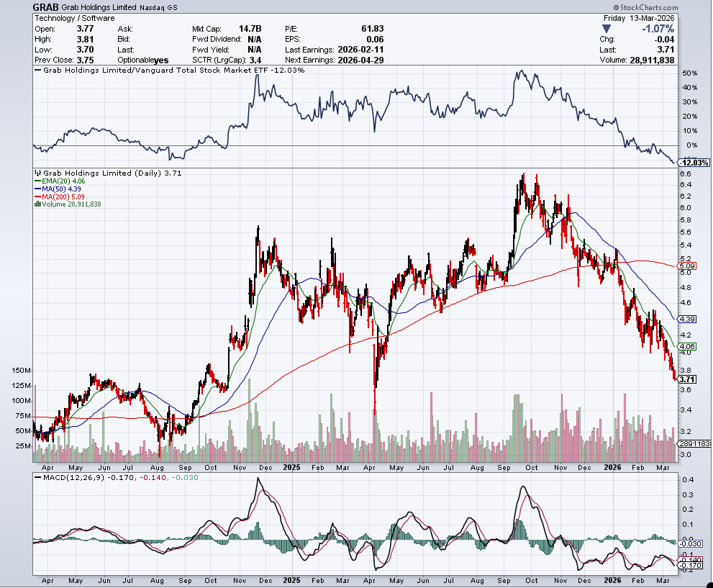Click the Grab Holdings Limited (Daily) 3.71 legend
This screenshot has width=713, height=588.
click(x=112, y=173)
